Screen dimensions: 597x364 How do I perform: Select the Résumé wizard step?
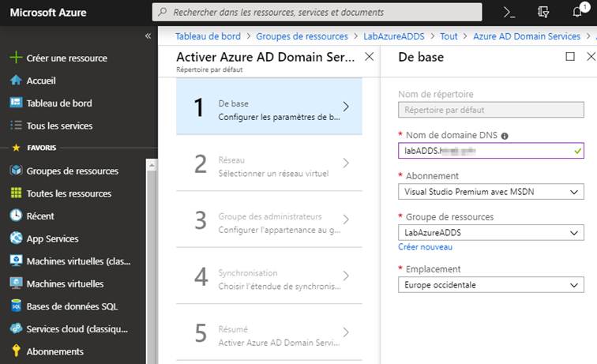[269, 332]
